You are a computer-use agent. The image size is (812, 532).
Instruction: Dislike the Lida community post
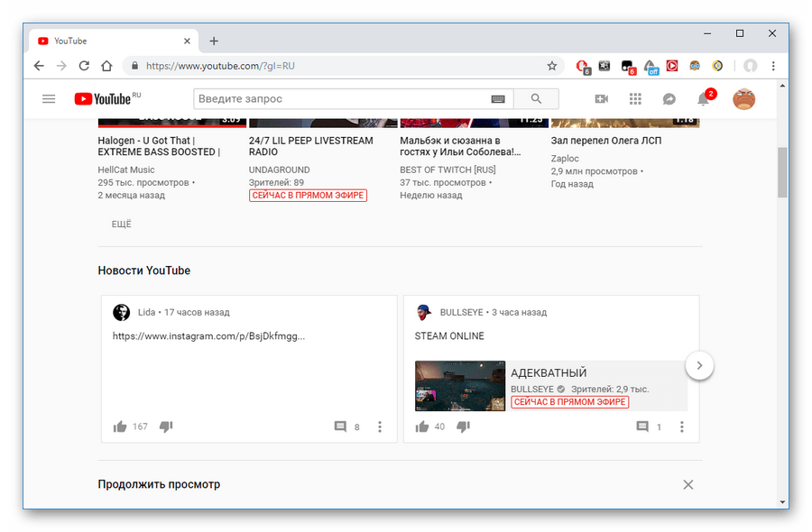click(x=166, y=427)
